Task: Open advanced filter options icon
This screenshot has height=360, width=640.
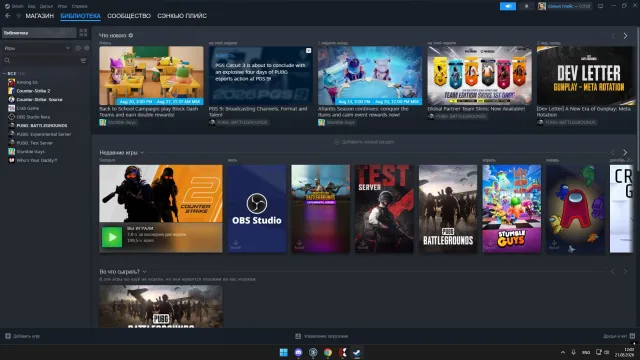Action: tap(83, 60)
